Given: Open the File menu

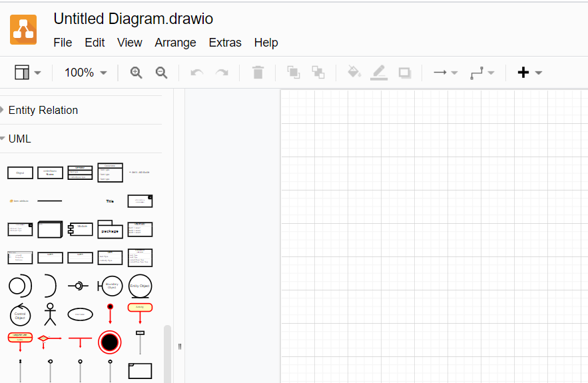Looking at the screenshot, I should (x=63, y=43).
